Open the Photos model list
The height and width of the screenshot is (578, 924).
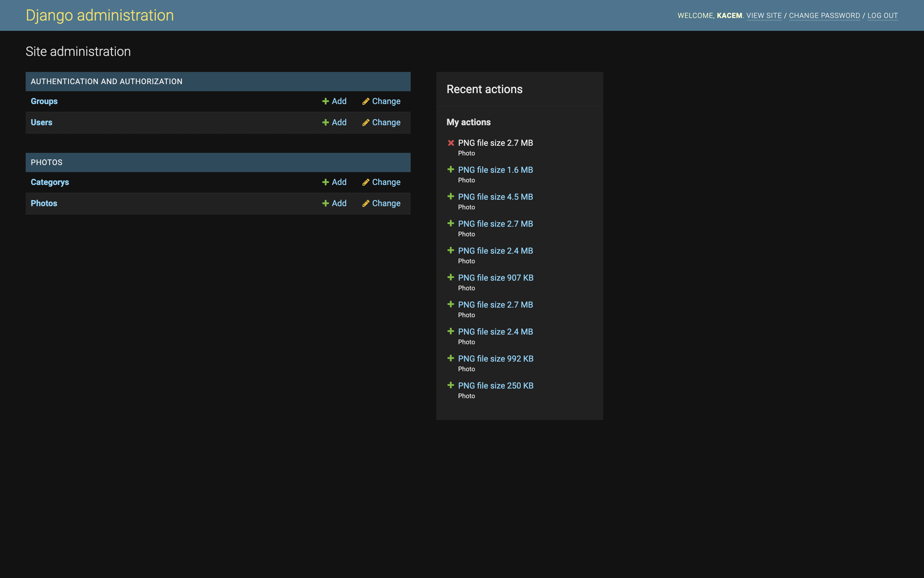click(x=44, y=203)
